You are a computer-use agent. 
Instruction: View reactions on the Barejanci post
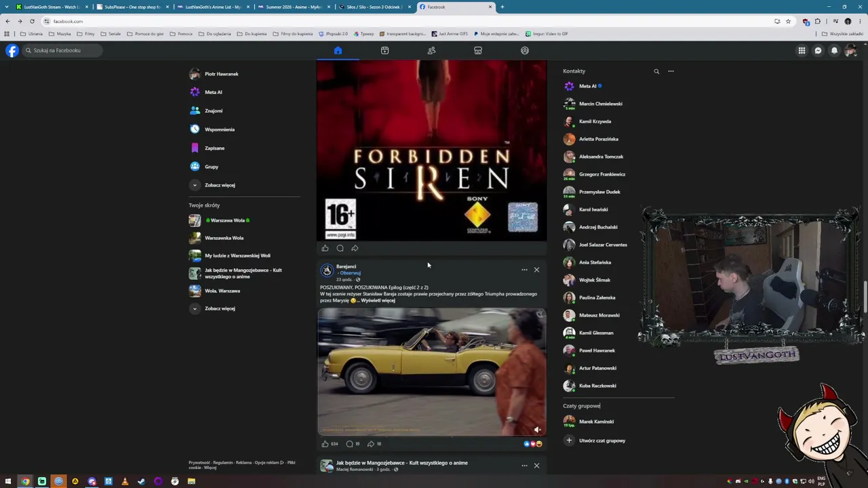pyautogui.click(x=533, y=444)
